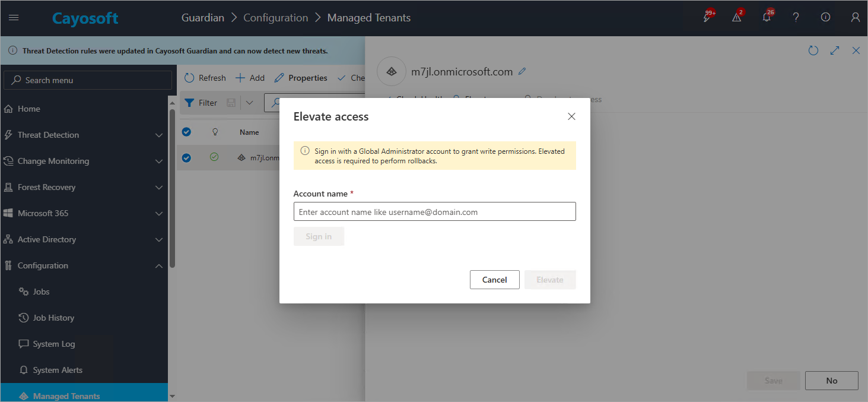Click the Save button in the side panel
868x402 pixels.
coord(773,381)
